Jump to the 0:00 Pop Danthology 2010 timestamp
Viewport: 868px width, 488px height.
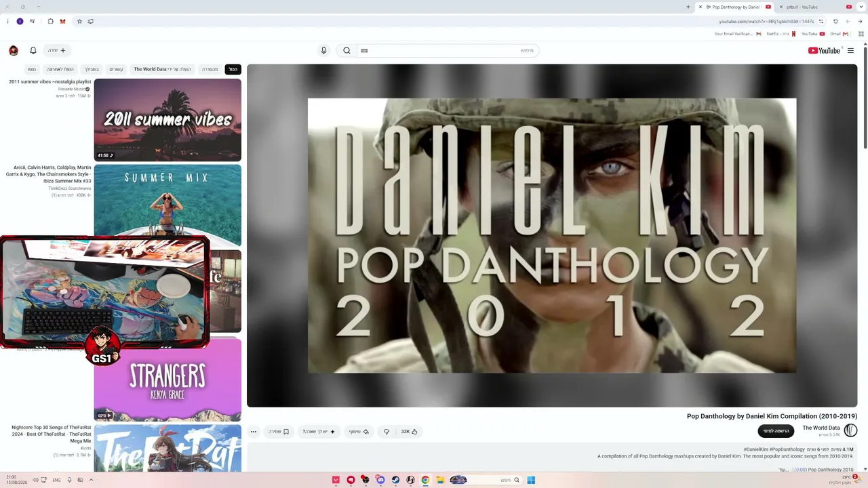tap(800, 469)
